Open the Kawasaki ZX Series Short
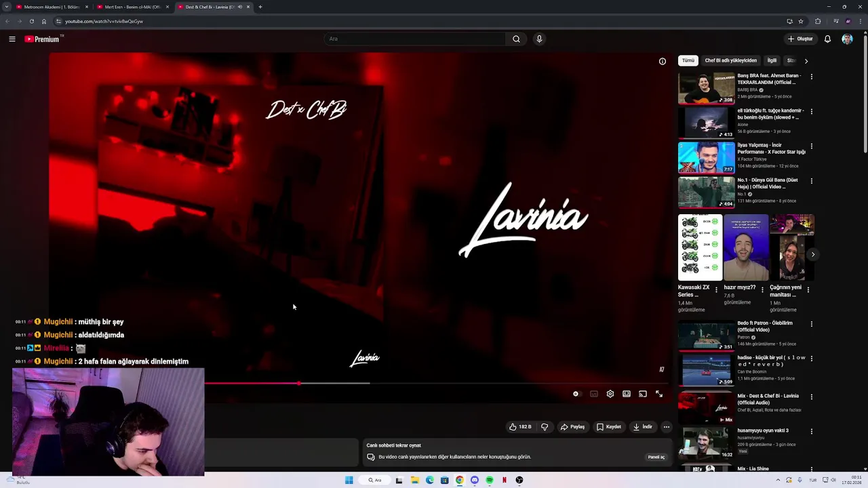This screenshot has width=868, height=488. pos(700,247)
